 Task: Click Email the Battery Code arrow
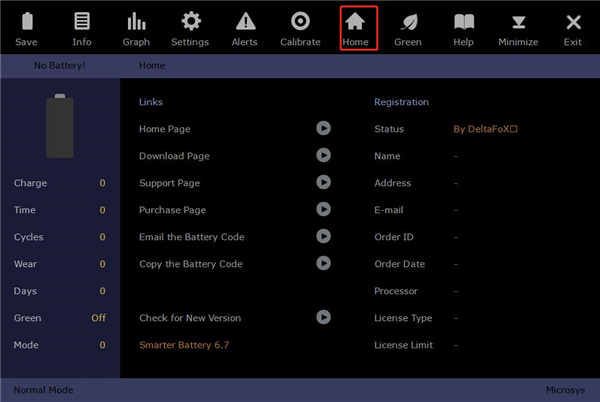click(x=323, y=236)
